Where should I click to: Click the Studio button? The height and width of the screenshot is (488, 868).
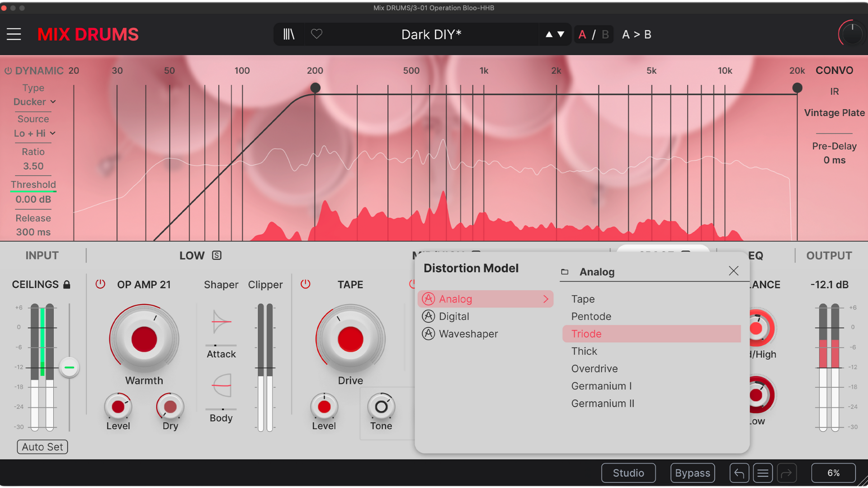point(628,473)
